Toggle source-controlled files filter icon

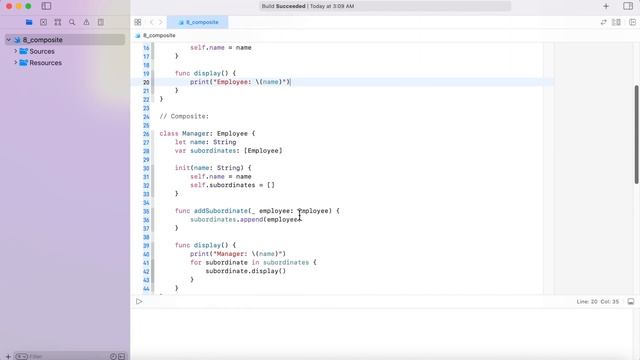click(x=121, y=356)
